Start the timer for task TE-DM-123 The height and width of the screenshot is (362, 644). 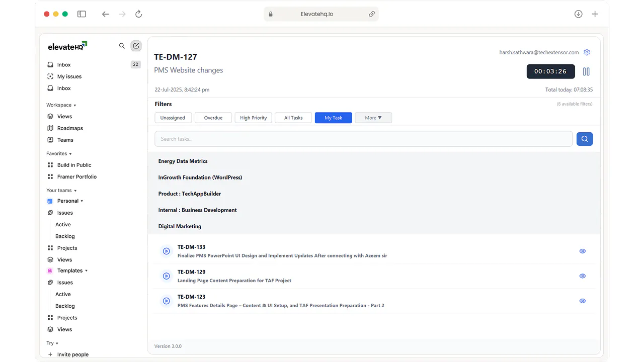coord(167,301)
